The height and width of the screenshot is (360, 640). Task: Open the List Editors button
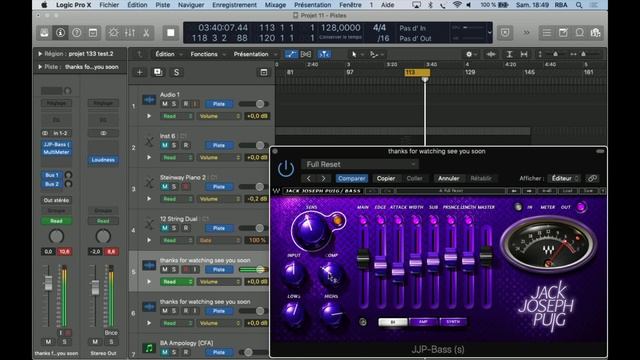pos(547,33)
